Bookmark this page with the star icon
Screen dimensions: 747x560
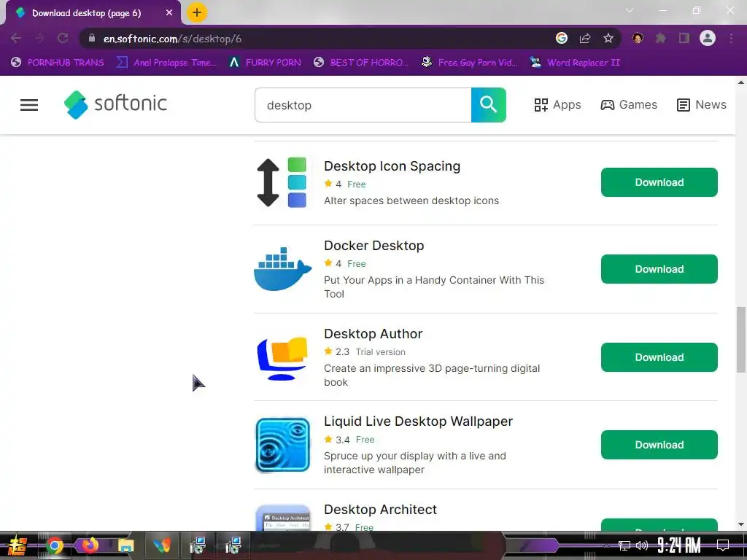(608, 38)
